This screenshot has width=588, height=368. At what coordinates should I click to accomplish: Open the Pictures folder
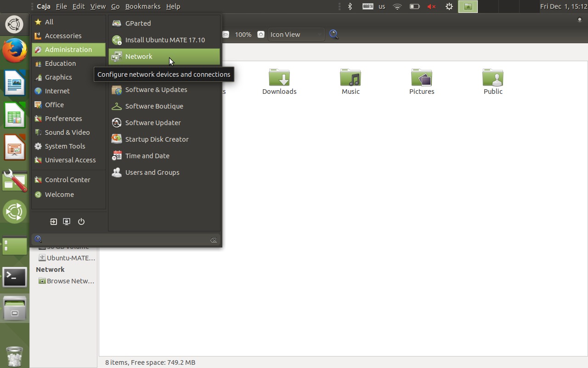pyautogui.click(x=422, y=82)
